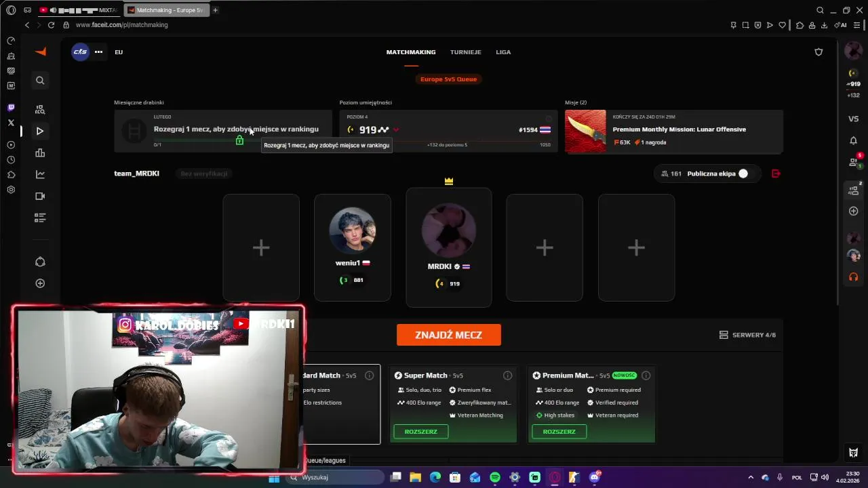Click the plus circle in right panel

[x=854, y=211]
